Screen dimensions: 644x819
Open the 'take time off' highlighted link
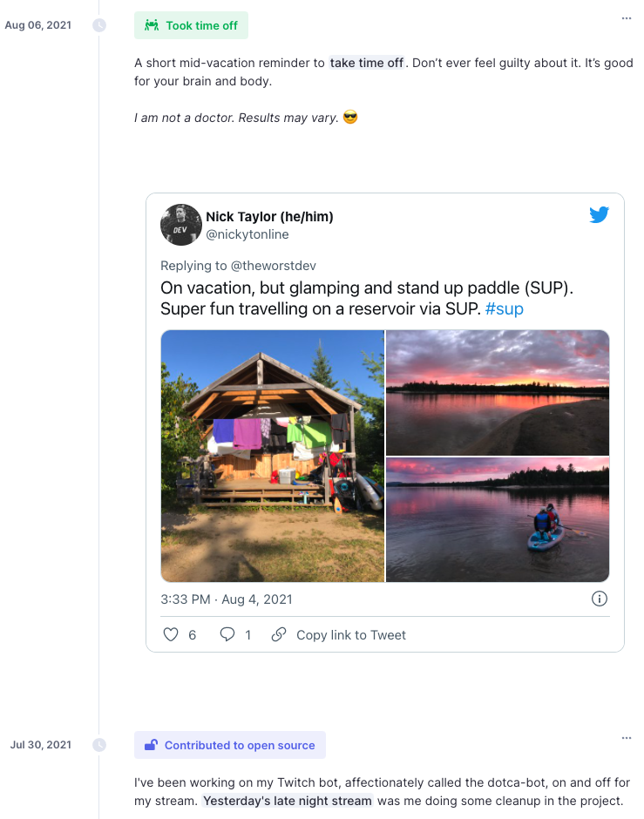[366, 63]
